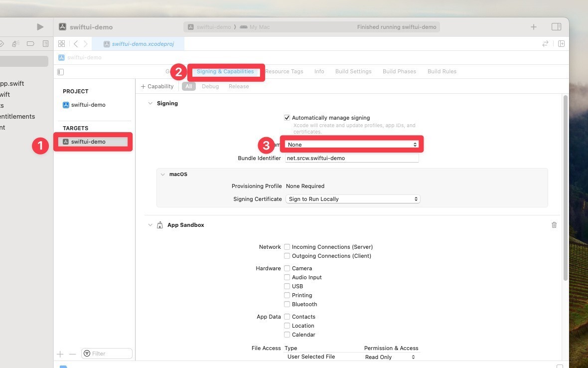Select the Release configuration filter
Screen dimensions: 588x368
[239, 86]
